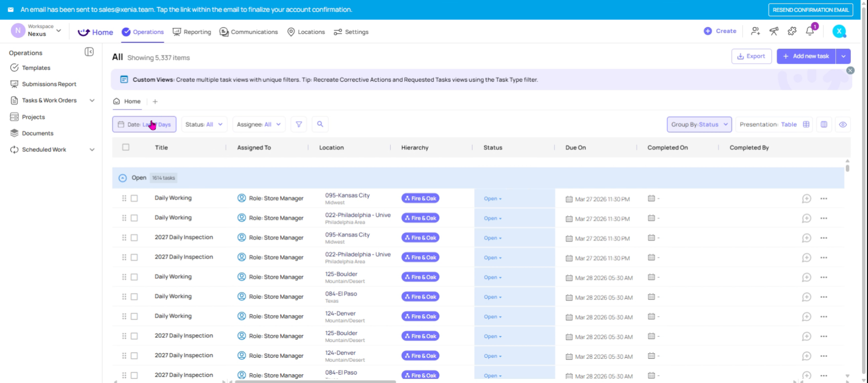This screenshot has width=868, height=383.
Task: Click Resend Confirmation Email button
Action: pyautogui.click(x=811, y=9)
